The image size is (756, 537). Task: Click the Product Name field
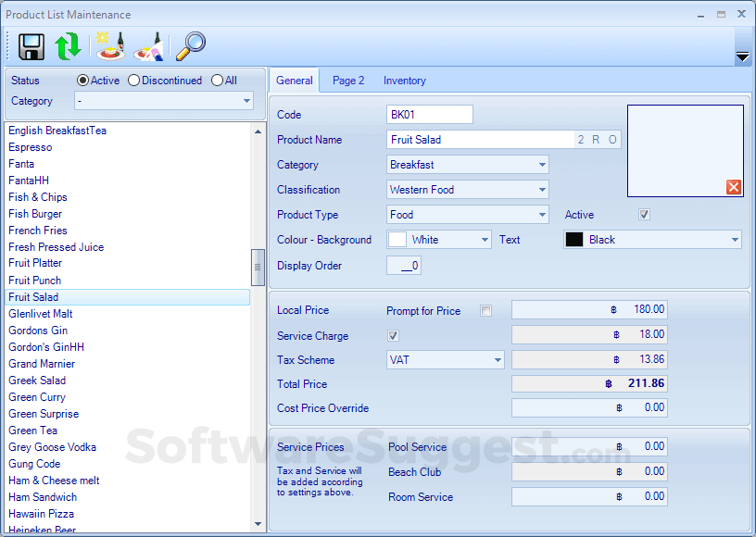[480, 140]
